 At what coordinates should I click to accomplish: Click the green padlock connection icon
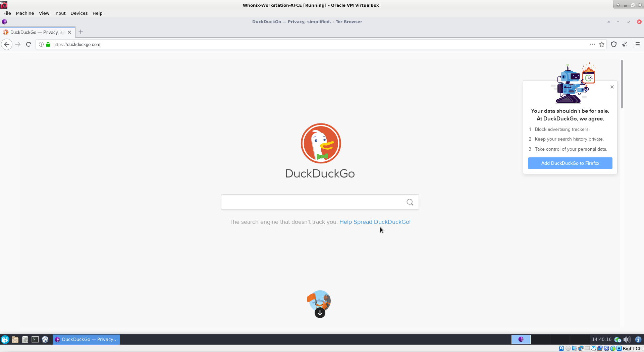48,44
